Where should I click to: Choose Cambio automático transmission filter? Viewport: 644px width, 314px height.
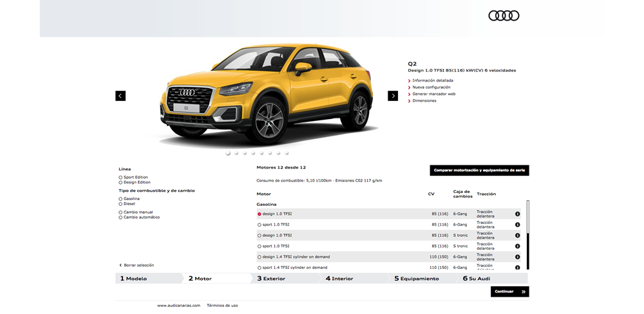coord(120,217)
